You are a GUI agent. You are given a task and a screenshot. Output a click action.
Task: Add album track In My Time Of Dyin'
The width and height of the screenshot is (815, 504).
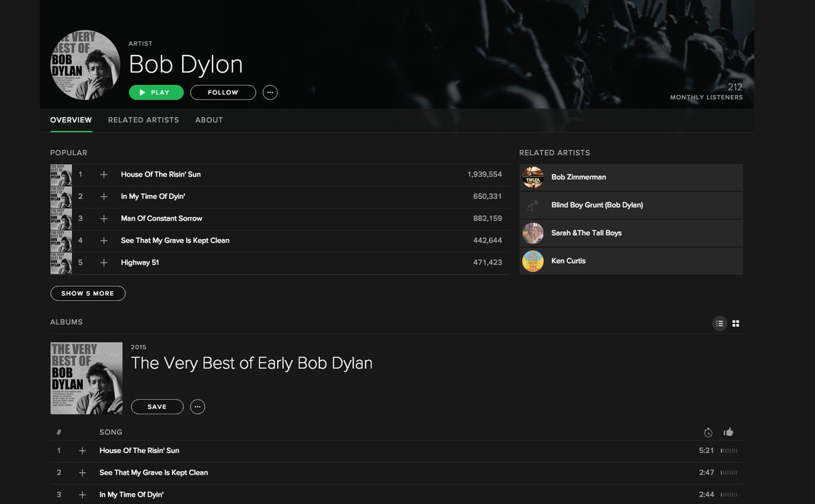pos(82,494)
